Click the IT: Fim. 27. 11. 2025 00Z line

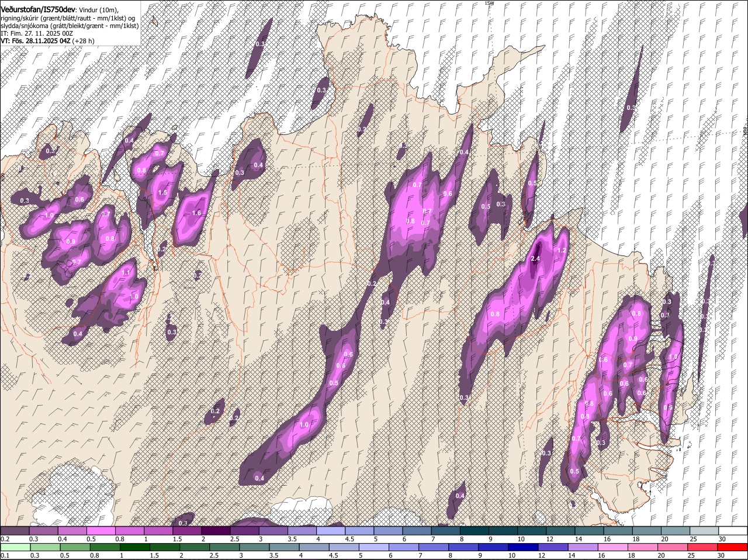[36, 33]
